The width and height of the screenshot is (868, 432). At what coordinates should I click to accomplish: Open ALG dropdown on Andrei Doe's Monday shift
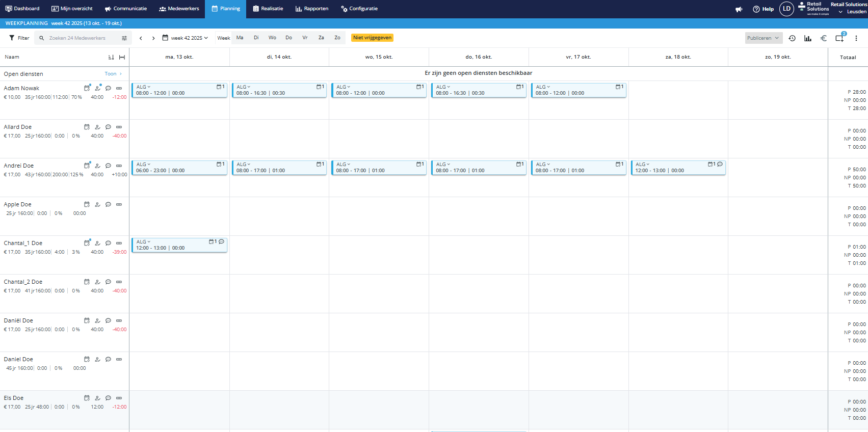(143, 165)
